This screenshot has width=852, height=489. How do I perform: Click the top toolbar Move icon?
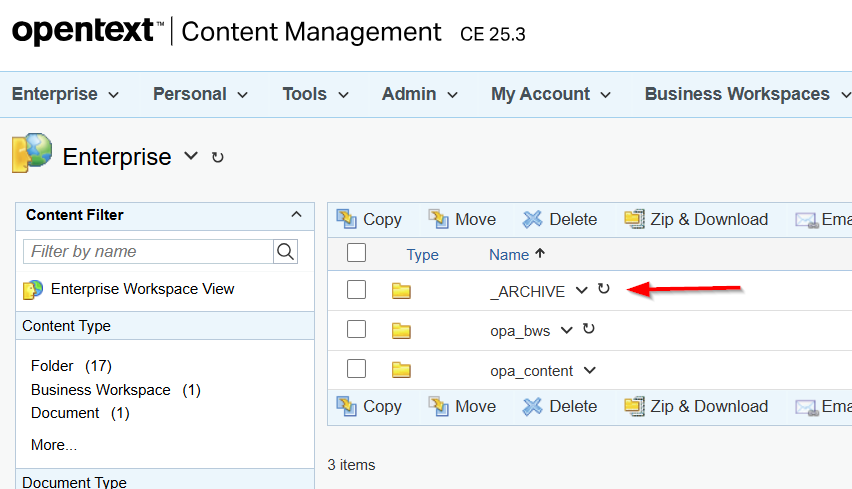tap(438, 219)
